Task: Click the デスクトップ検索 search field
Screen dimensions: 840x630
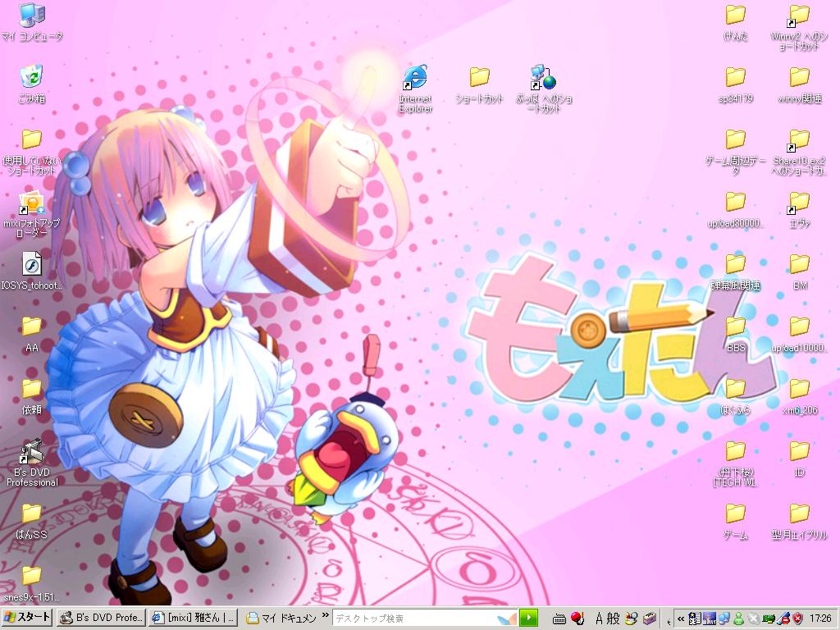Action: coord(424,619)
